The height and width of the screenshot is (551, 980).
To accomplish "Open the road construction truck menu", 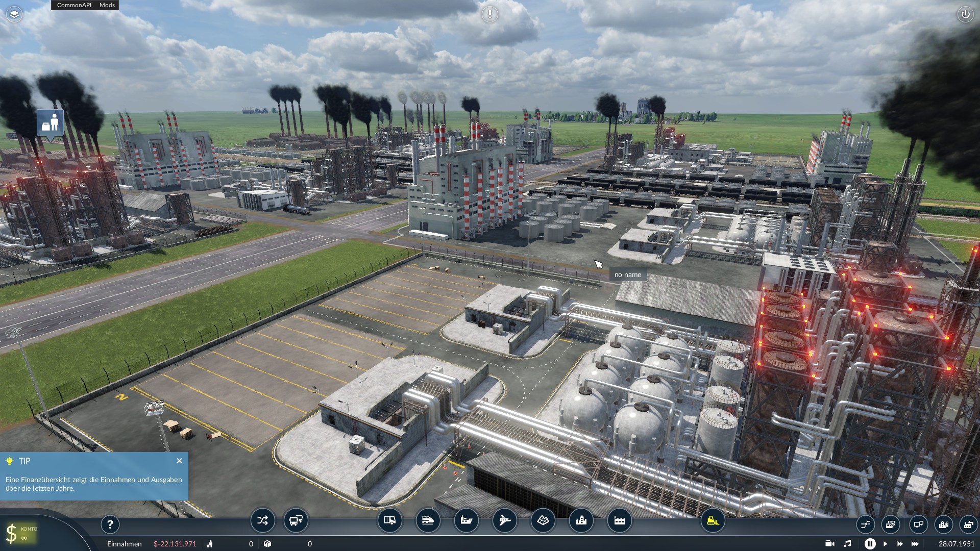I will 389,521.
